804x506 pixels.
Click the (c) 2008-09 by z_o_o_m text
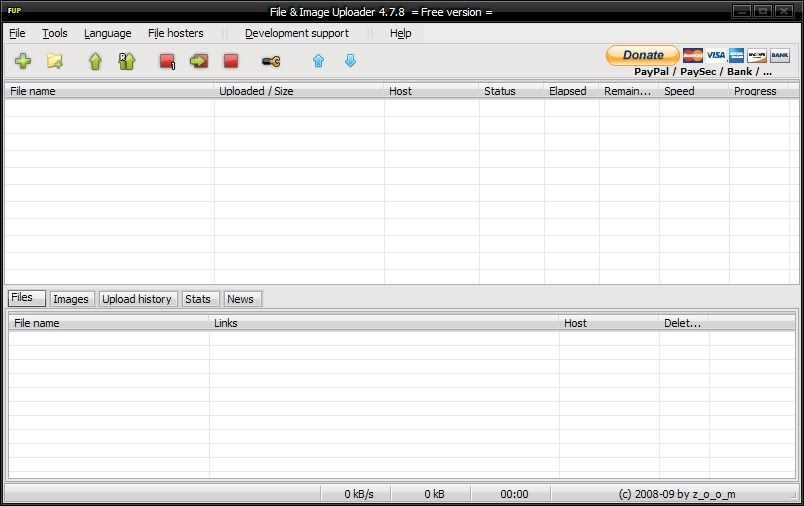677,494
